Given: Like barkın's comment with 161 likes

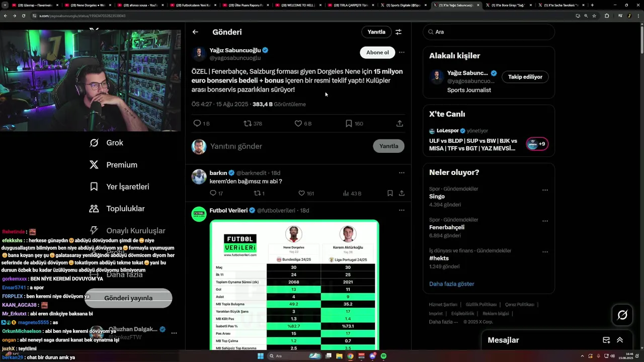Looking at the screenshot, I should coord(301,193).
